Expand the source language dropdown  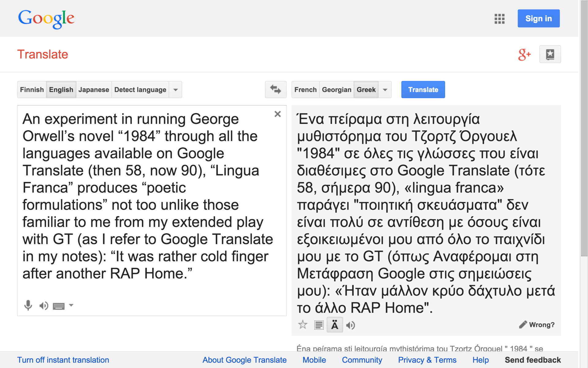(175, 90)
